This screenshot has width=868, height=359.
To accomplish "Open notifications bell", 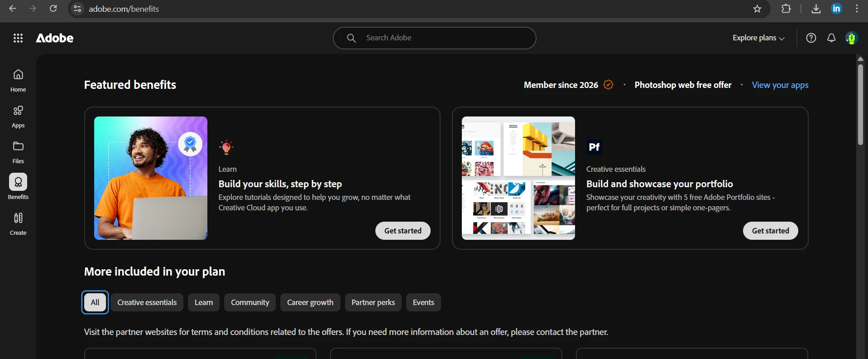I will (831, 38).
